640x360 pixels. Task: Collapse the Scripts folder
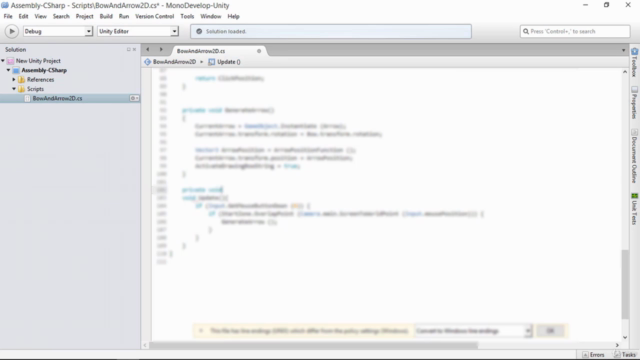pyautogui.click(x=14, y=89)
